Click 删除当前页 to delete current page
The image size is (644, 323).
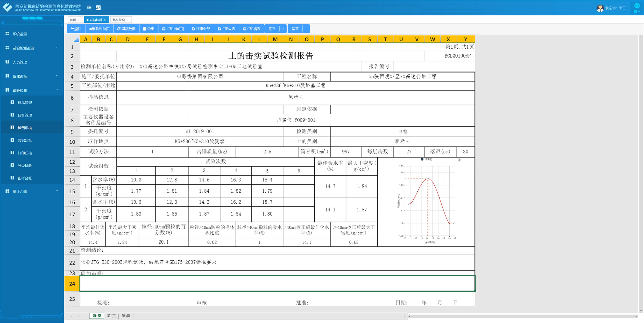99,29
